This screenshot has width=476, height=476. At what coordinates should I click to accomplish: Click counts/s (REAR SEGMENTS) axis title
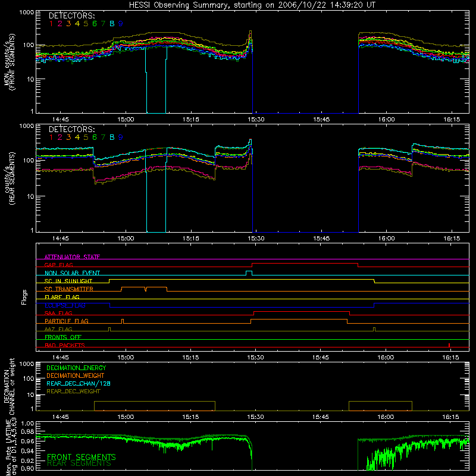pos(10,178)
